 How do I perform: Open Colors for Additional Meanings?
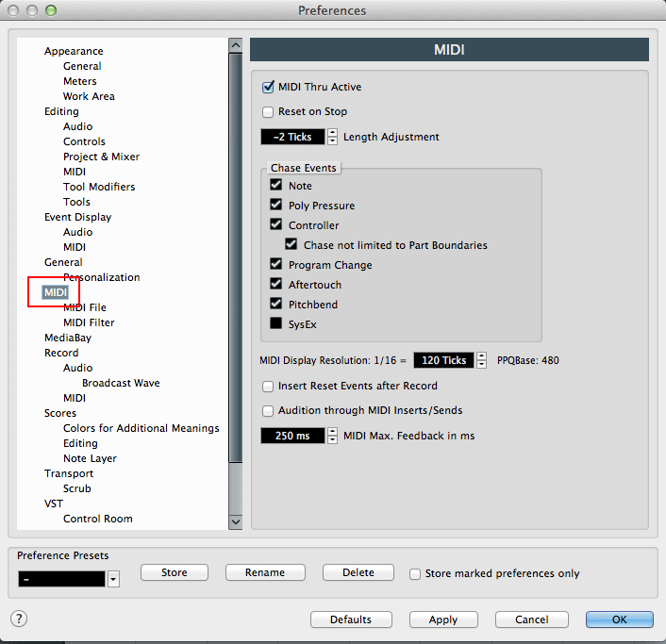pos(141,428)
